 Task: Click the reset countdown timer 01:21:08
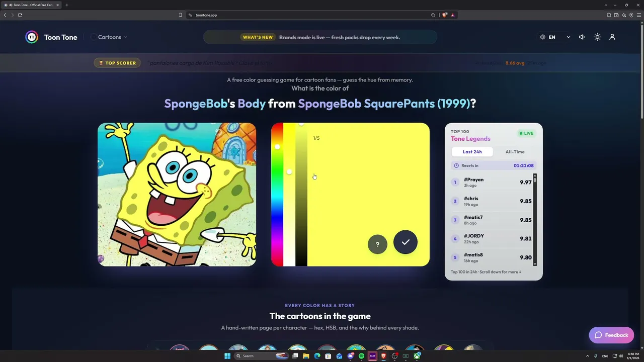[524, 165]
